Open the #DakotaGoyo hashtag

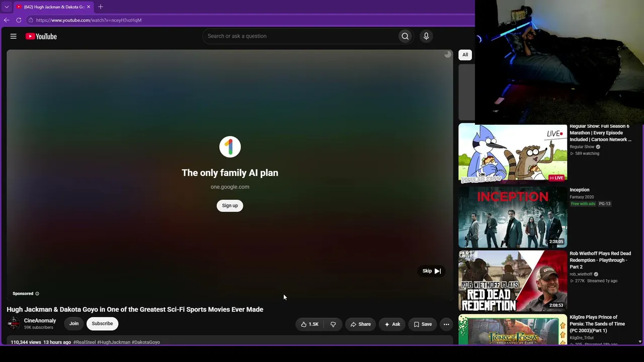(146, 342)
